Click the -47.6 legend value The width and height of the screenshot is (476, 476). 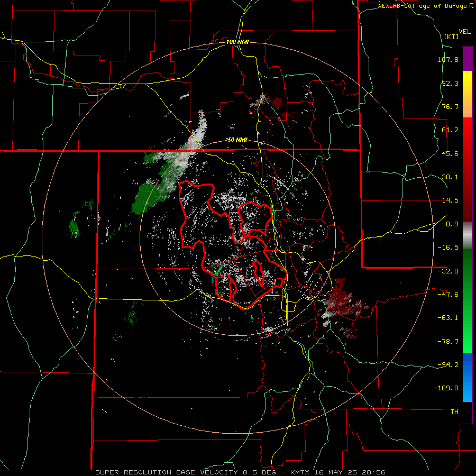pyautogui.click(x=448, y=295)
